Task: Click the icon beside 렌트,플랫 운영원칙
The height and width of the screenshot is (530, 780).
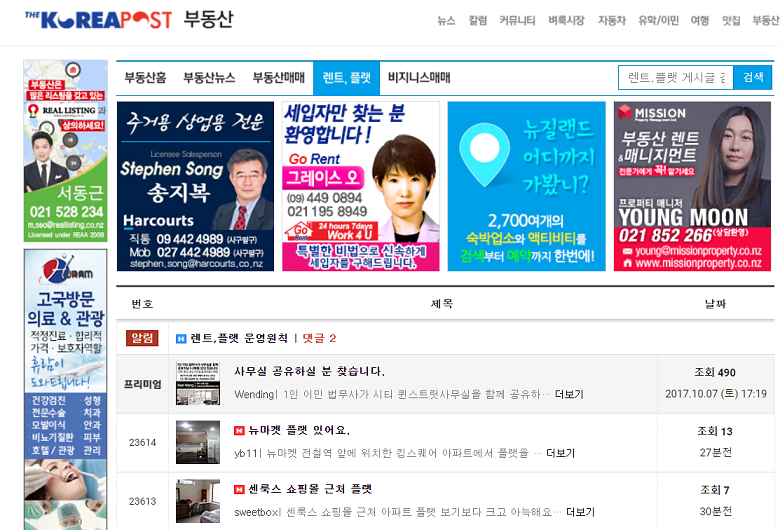Action: pyautogui.click(x=181, y=338)
